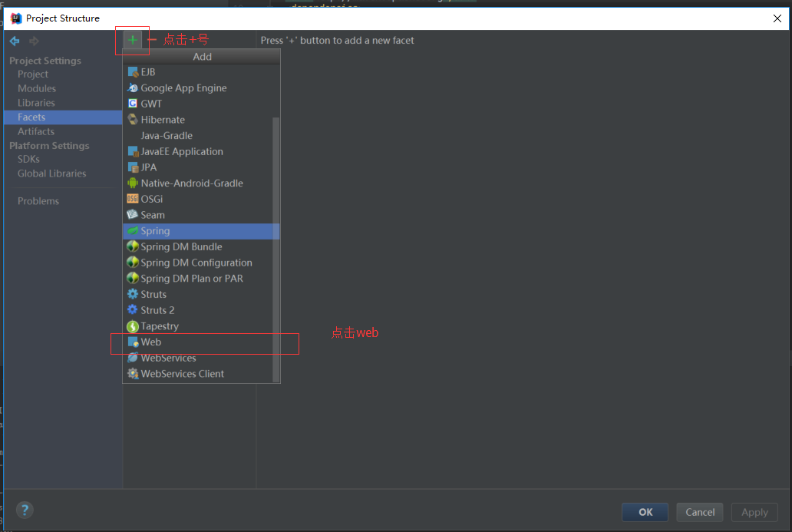Click the 'Native-Android-Gradle' label
The image size is (792, 532).
click(192, 183)
